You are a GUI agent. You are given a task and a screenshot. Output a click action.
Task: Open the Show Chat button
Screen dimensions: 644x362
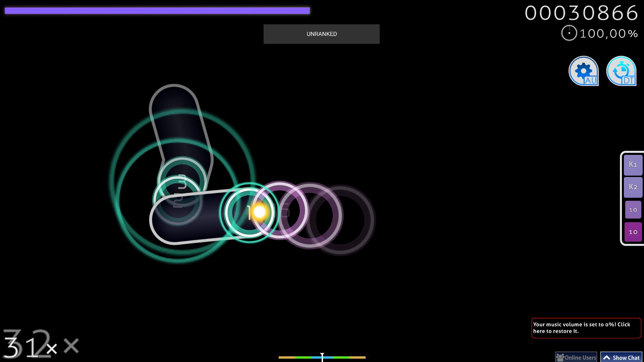click(x=621, y=357)
